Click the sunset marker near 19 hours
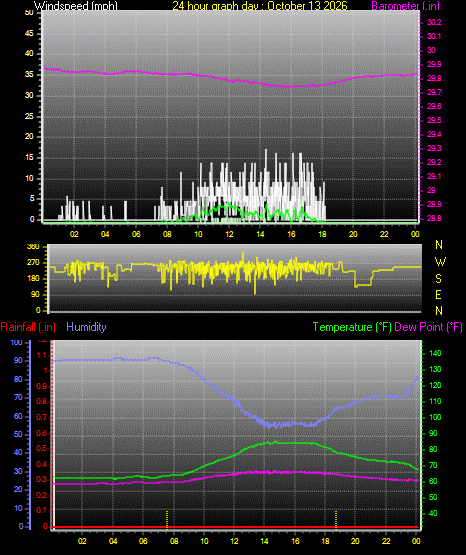 336,520
